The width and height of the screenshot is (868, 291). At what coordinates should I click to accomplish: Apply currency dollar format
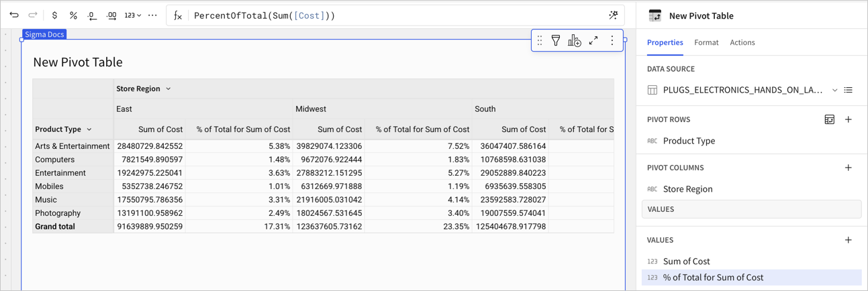(54, 15)
